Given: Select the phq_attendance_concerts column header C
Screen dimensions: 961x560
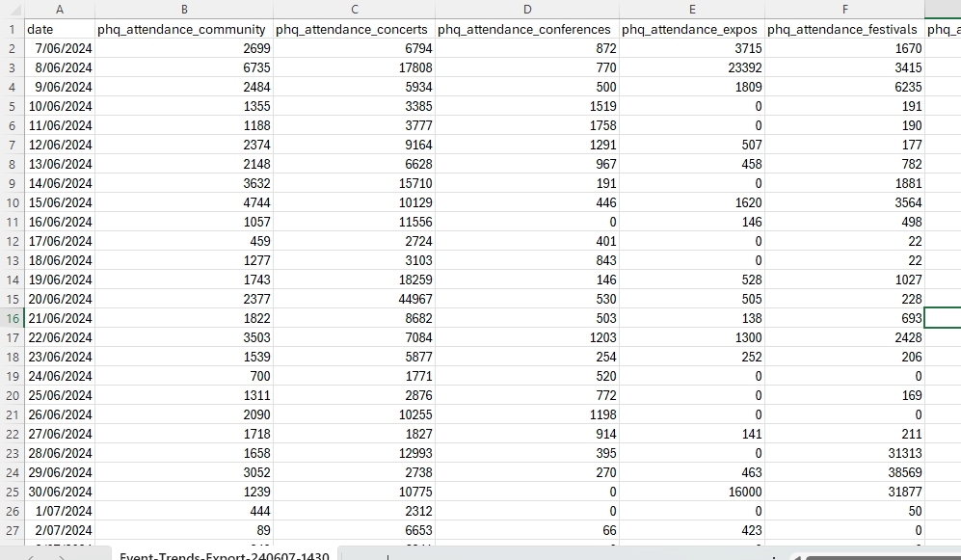Looking at the screenshot, I should [354, 10].
